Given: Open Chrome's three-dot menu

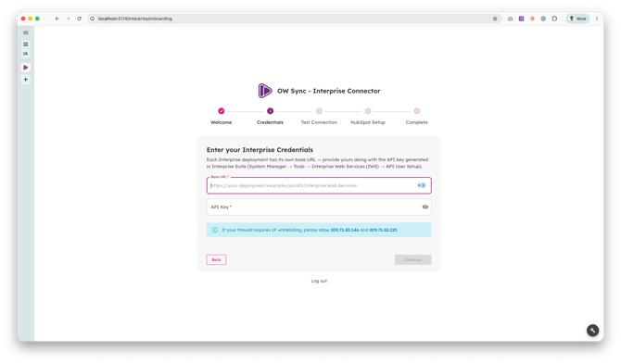Looking at the screenshot, I should coord(597,19).
